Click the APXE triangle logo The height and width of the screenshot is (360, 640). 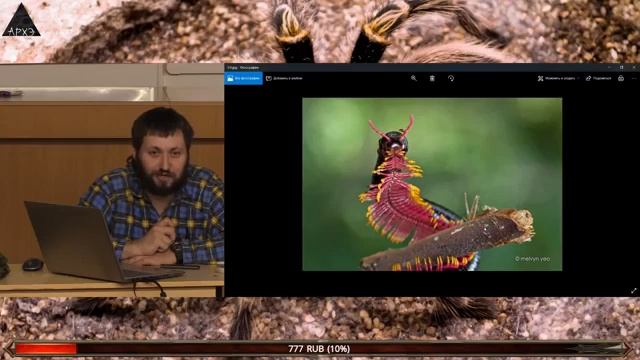point(21,20)
